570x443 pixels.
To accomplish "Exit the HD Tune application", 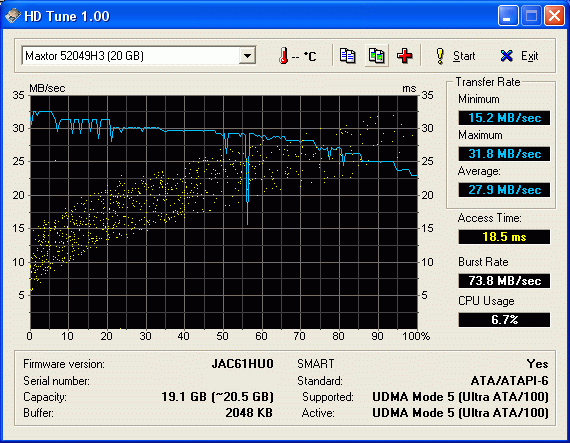I will [519, 56].
